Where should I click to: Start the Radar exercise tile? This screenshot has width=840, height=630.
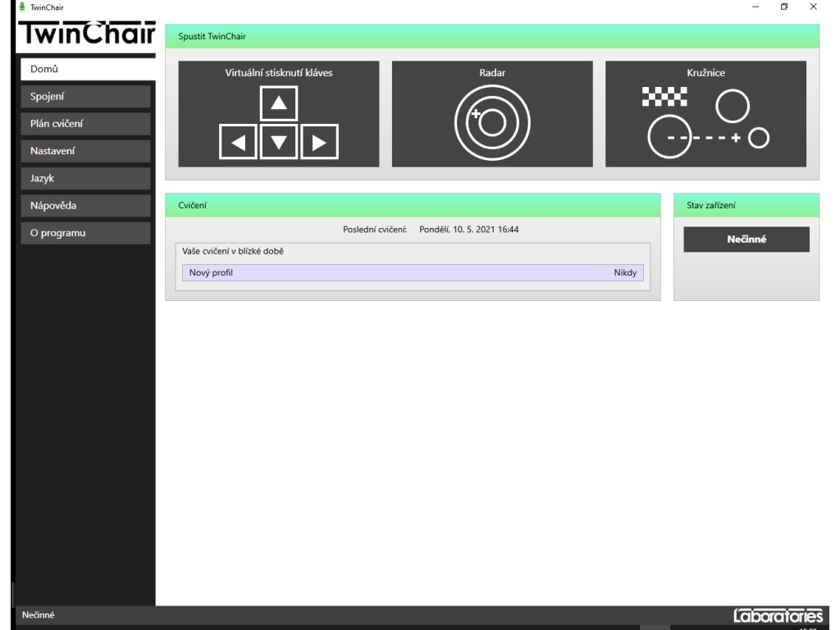click(x=492, y=113)
